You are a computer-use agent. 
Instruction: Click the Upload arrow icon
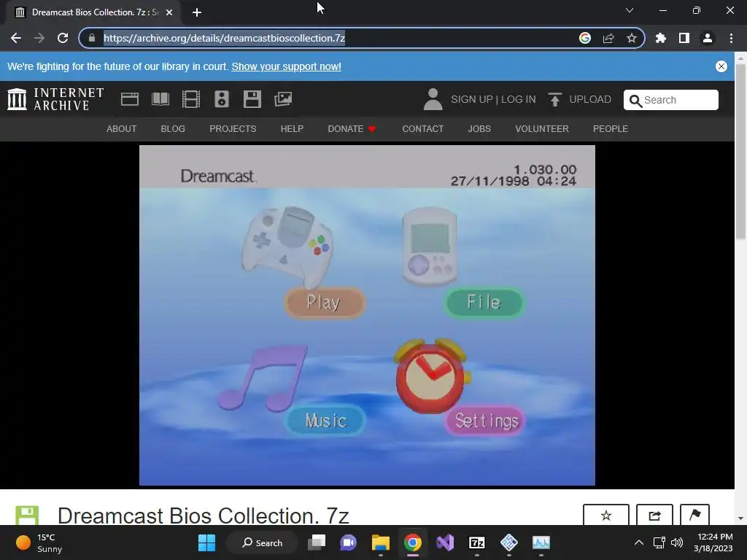tap(554, 99)
